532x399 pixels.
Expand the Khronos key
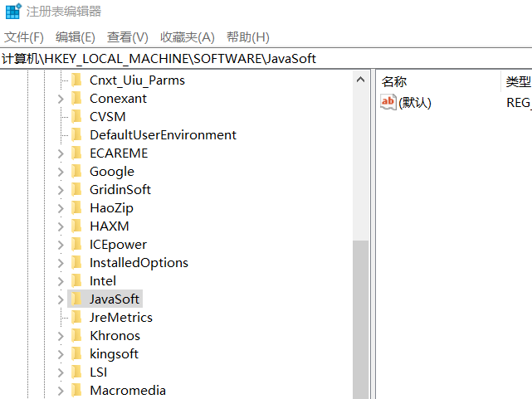(x=61, y=336)
